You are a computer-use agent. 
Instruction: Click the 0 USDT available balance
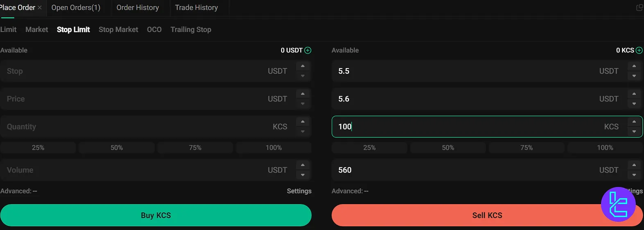click(291, 50)
